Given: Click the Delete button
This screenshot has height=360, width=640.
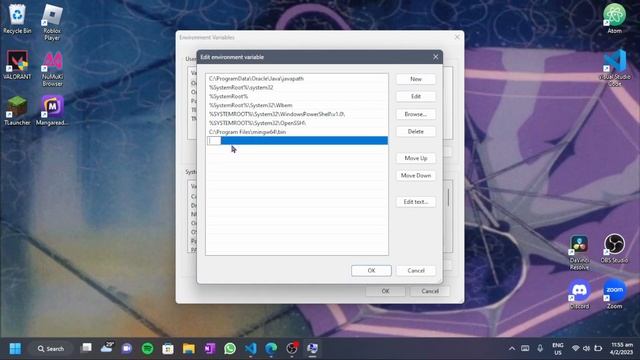Looking at the screenshot, I should pos(416,131).
